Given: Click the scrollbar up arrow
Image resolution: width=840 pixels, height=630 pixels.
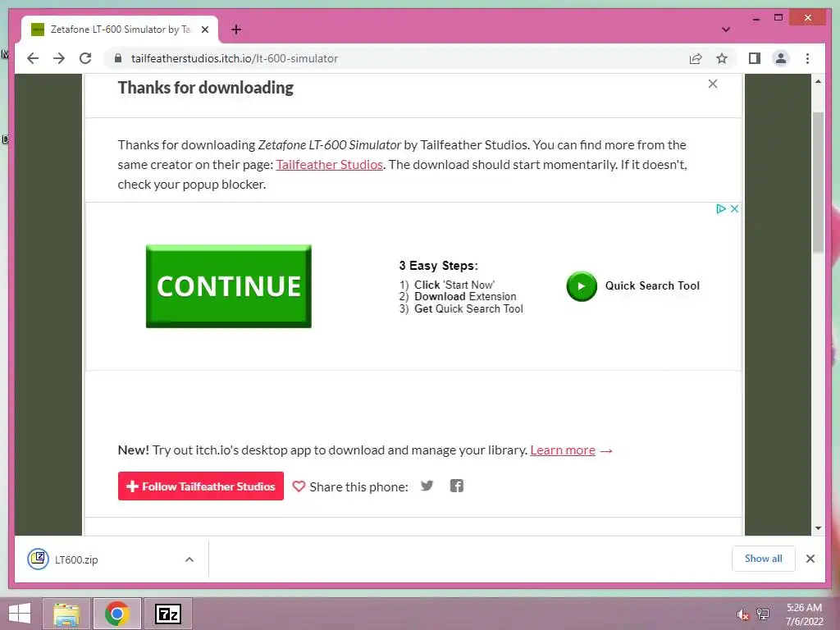Looking at the screenshot, I should (x=818, y=81).
